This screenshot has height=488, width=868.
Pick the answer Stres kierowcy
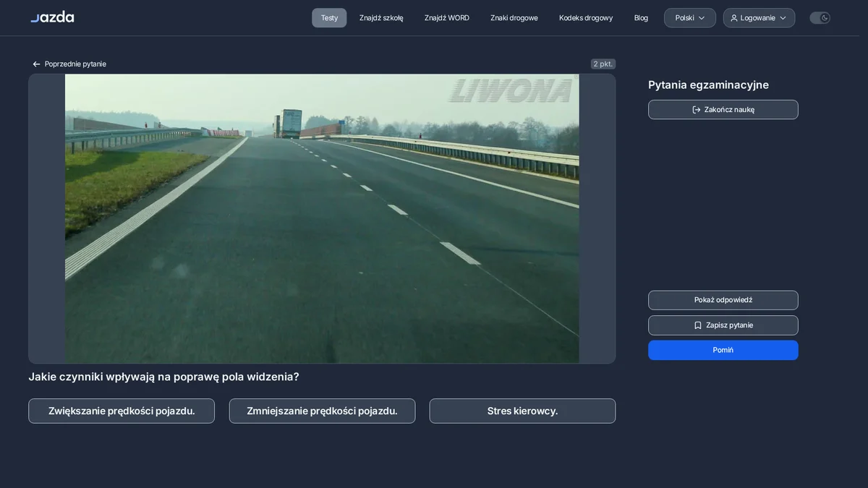522,411
